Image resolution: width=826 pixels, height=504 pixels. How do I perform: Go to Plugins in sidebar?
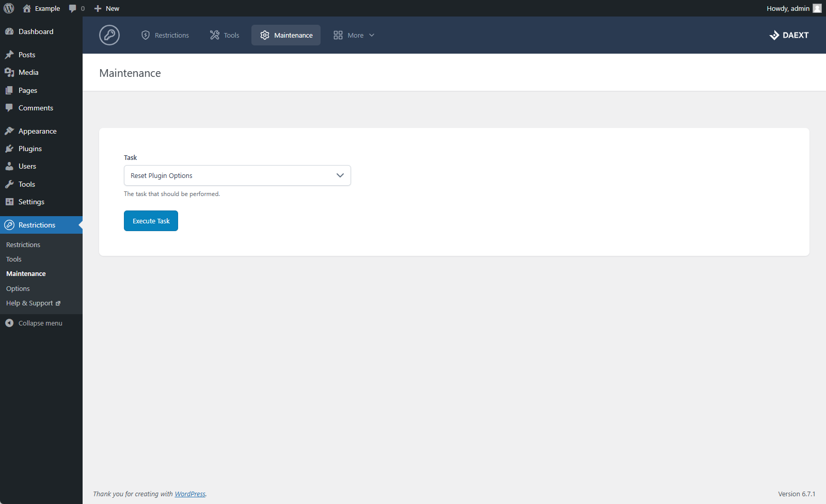41,149
